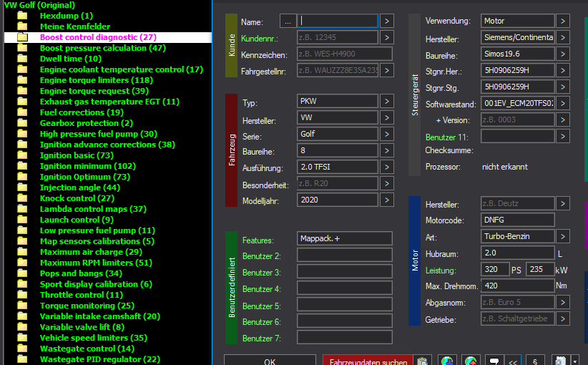Open the > list for Ausführung 2.0 TFSI
Screen dimensions: 588x365
pyautogui.click(x=386, y=167)
